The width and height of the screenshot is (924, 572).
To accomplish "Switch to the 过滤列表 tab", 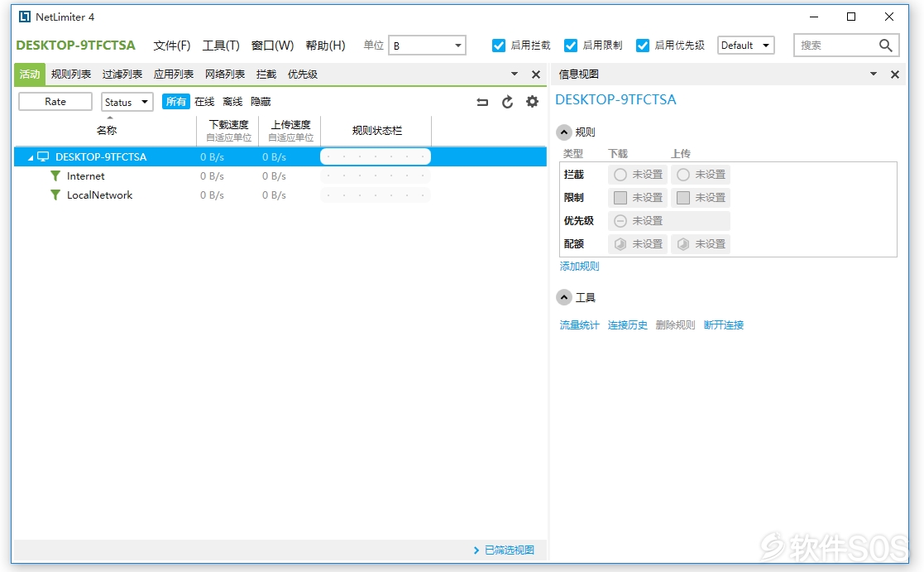I will pos(122,75).
